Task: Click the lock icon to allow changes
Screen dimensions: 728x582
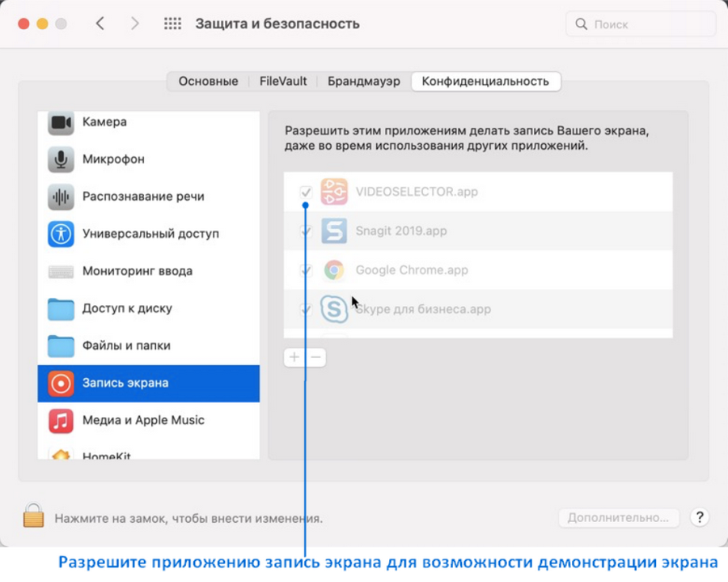Action: pos(33,516)
